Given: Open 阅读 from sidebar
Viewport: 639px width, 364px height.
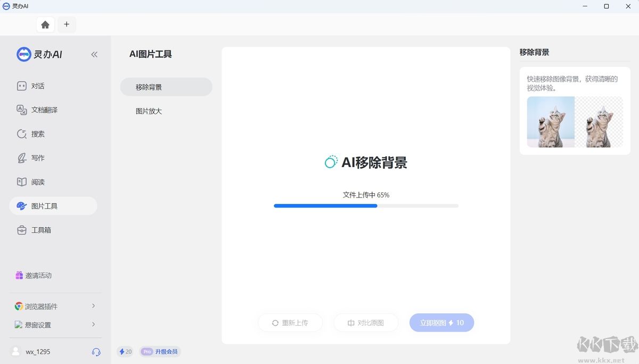Looking at the screenshot, I should (53, 181).
